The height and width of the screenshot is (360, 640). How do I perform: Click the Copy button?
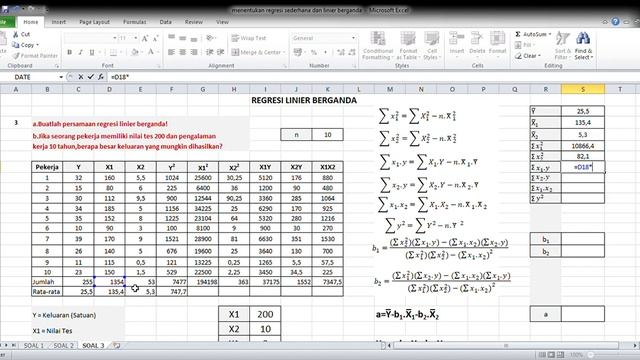[x=25, y=45]
